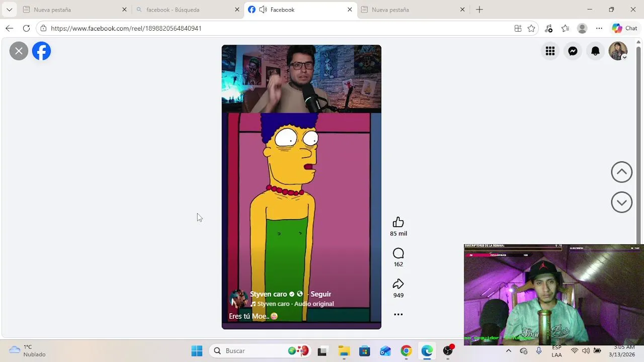
Task: Close the Facebook tab
Action: point(350,10)
